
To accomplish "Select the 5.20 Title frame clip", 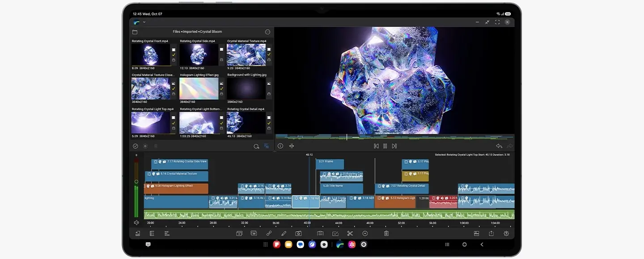I will click(x=342, y=188).
